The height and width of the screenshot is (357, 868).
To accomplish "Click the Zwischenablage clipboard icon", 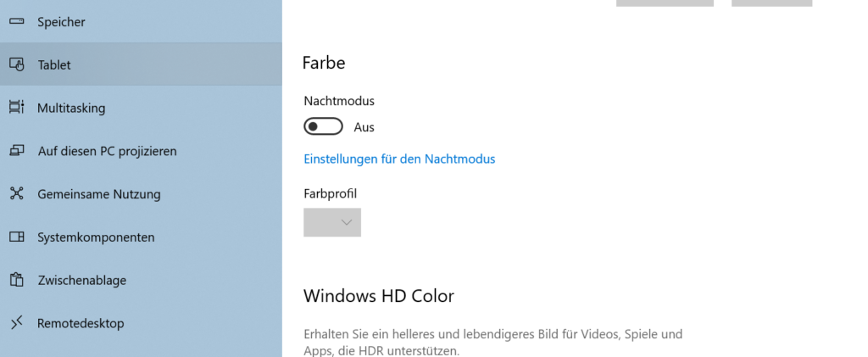I will click(x=16, y=280).
